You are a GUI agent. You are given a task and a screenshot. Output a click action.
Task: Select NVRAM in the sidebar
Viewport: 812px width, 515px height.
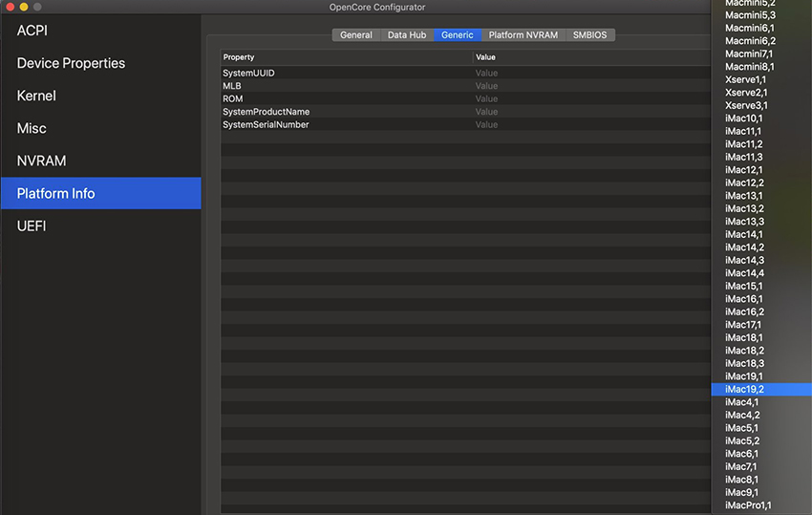tap(101, 161)
